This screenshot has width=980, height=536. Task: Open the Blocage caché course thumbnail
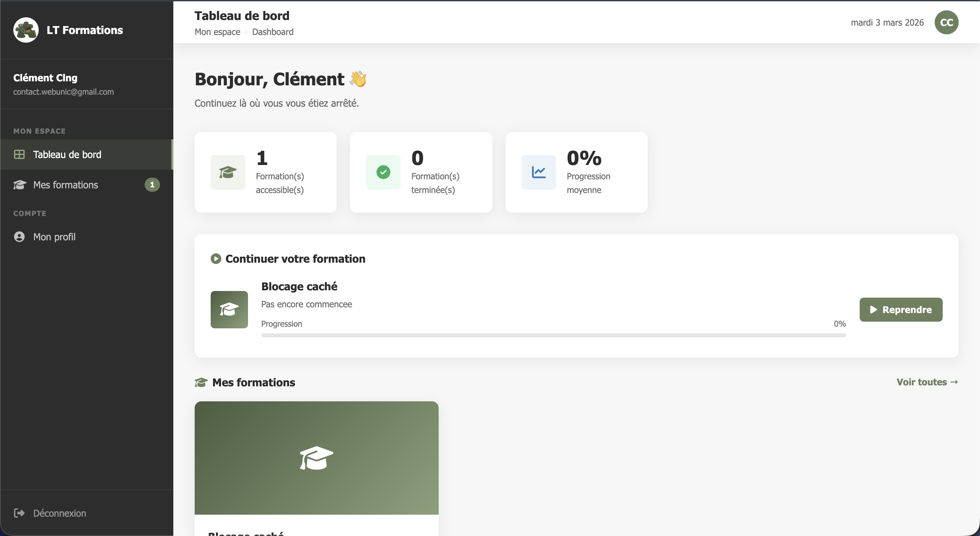[x=316, y=458]
